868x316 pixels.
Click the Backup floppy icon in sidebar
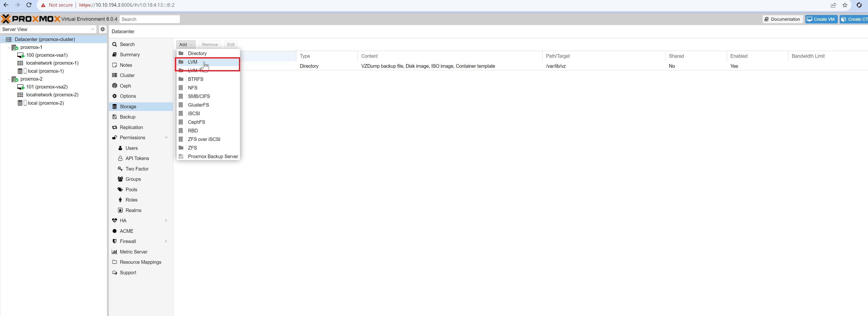115,117
